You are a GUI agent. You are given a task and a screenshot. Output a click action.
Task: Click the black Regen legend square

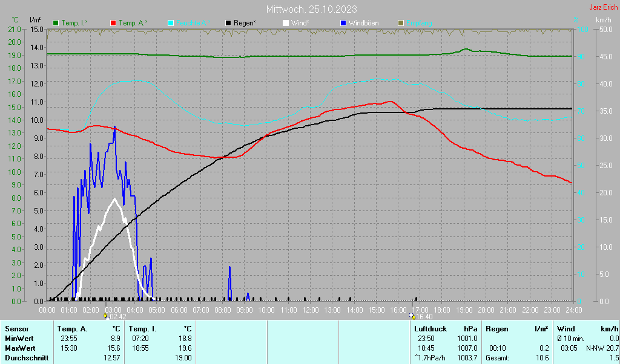click(x=228, y=23)
